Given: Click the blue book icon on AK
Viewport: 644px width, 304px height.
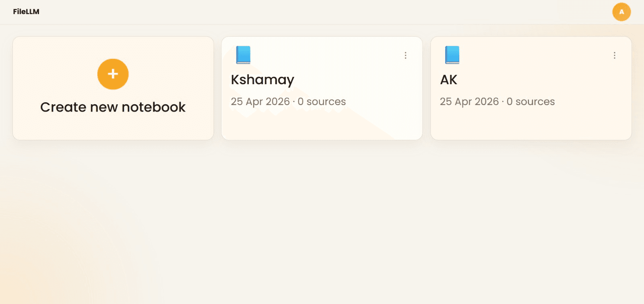Looking at the screenshot, I should [452, 55].
